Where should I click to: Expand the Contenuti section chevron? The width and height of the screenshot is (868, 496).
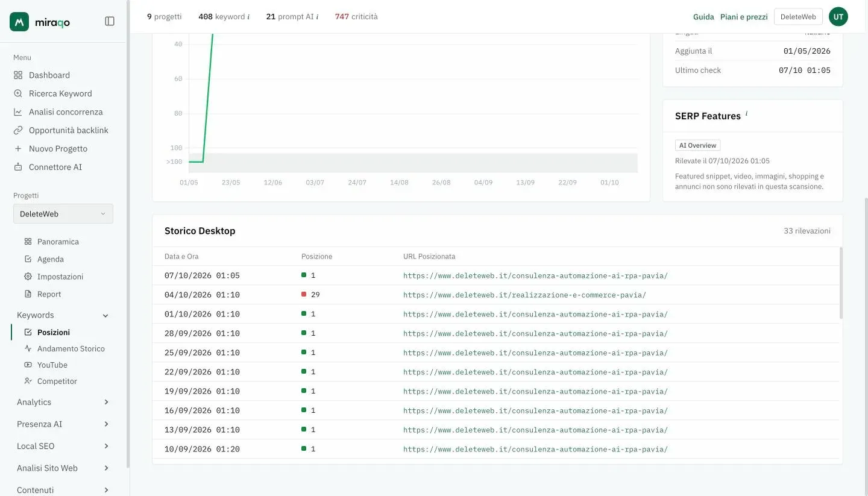(x=106, y=490)
